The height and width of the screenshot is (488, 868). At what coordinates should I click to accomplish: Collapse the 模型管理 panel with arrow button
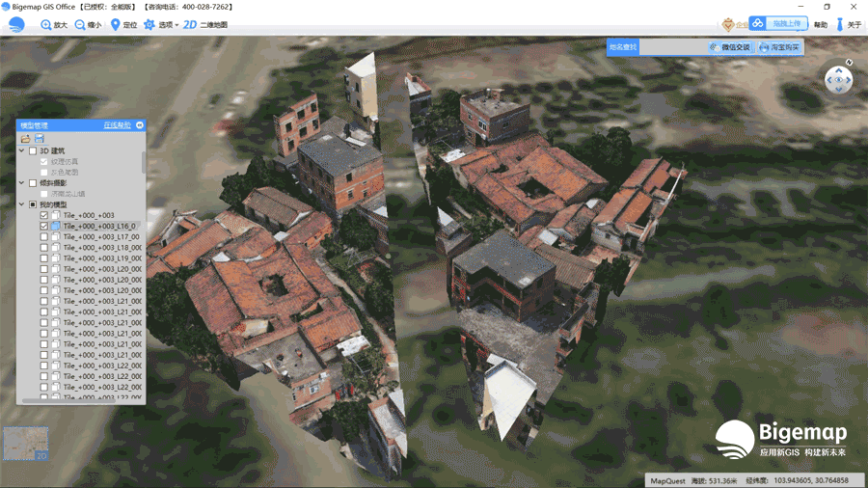click(140, 125)
